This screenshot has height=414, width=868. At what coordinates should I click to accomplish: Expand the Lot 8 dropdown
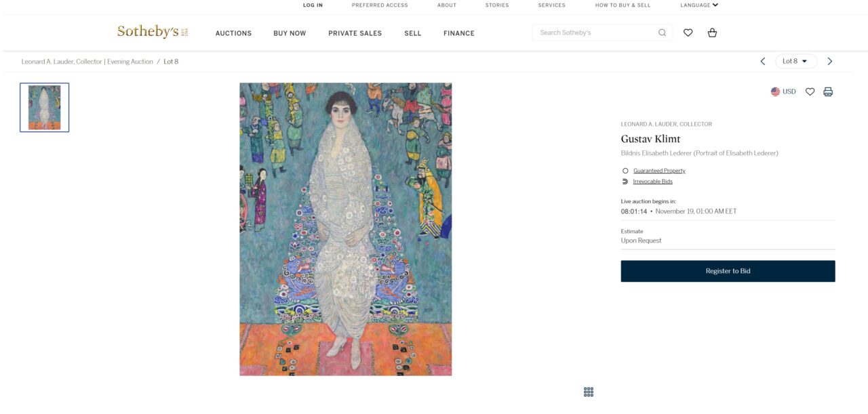[x=795, y=61]
